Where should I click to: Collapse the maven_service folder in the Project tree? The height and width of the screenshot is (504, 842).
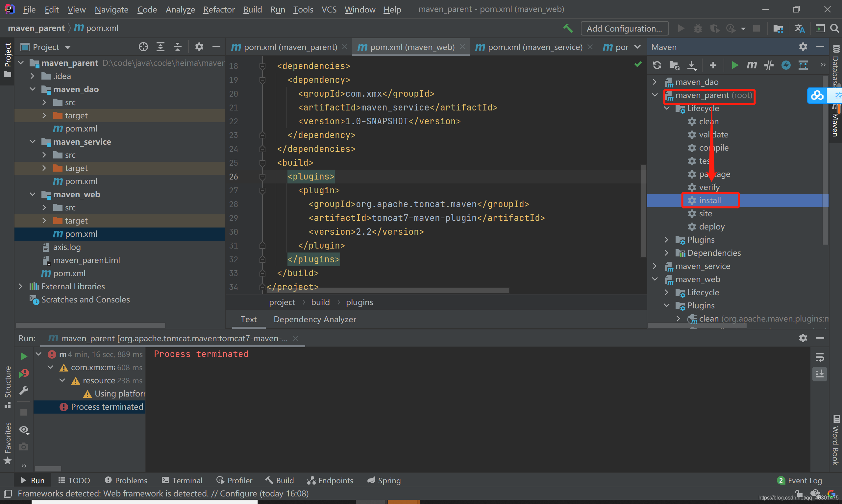pos(33,142)
